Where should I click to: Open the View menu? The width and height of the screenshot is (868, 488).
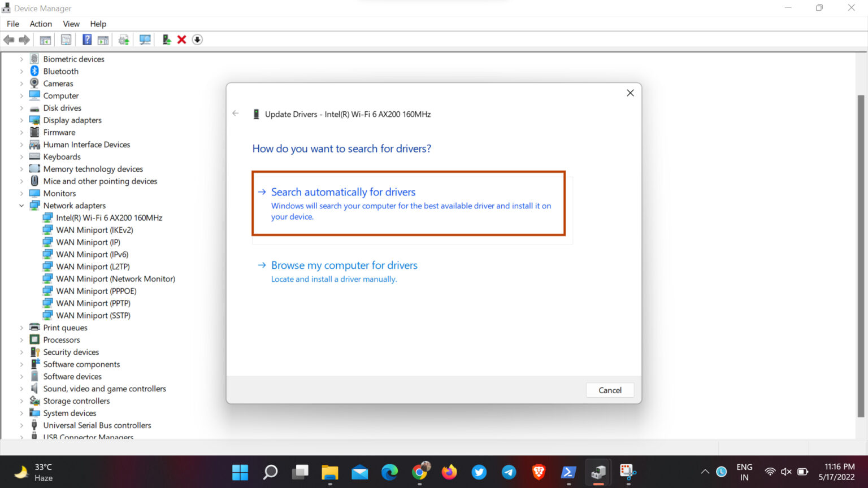point(71,24)
